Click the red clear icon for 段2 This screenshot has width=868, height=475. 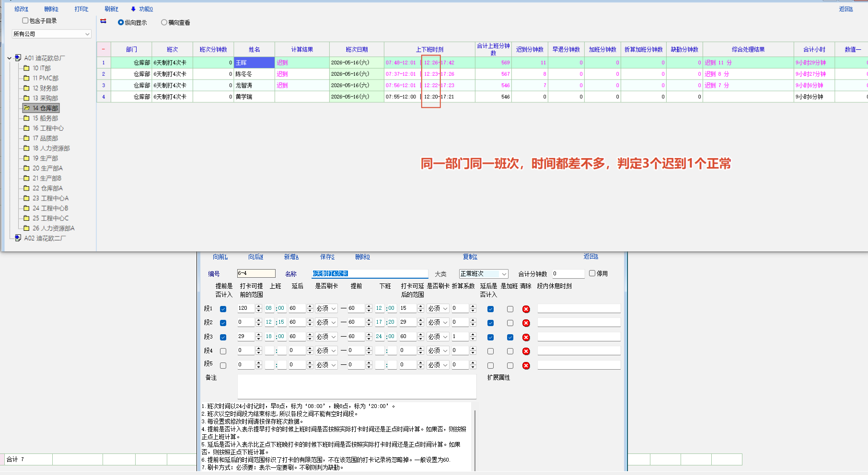pos(526,323)
